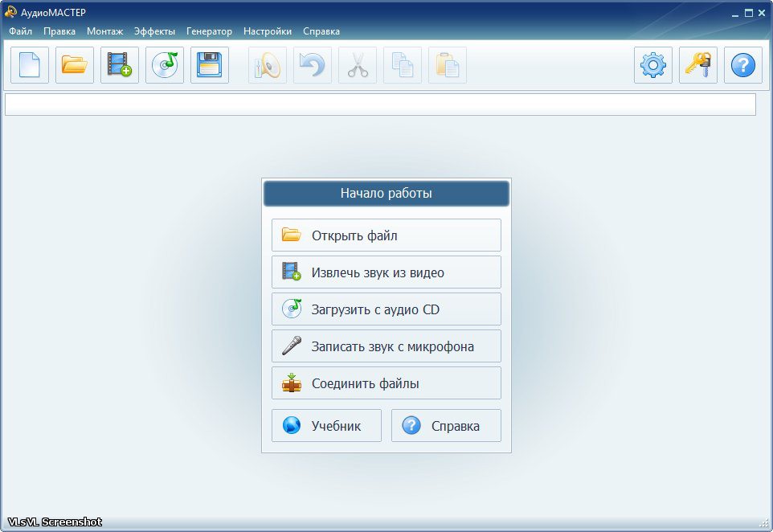The width and height of the screenshot is (773, 532).
Task: Open the Справка menu in menu bar
Action: pyautogui.click(x=321, y=31)
